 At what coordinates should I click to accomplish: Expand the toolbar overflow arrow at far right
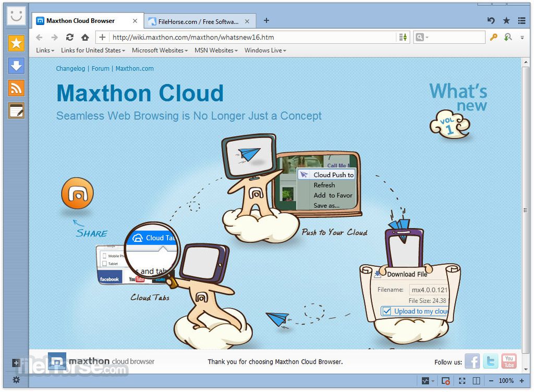point(522,38)
